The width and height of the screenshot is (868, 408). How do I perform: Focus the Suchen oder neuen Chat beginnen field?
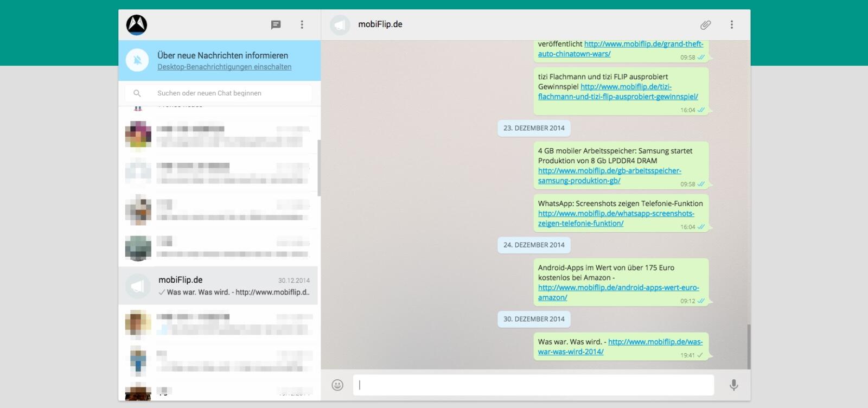pyautogui.click(x=219, y=93)
